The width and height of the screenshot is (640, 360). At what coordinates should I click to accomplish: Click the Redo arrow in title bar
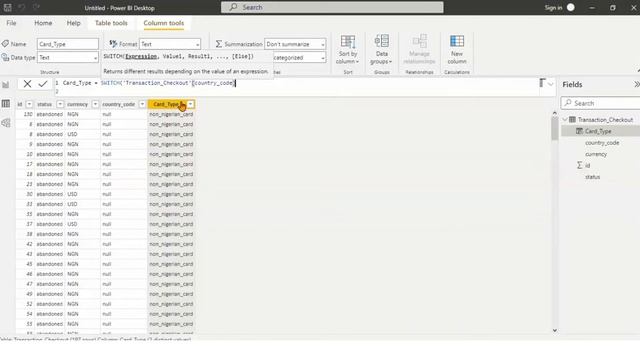coord(36,7)
